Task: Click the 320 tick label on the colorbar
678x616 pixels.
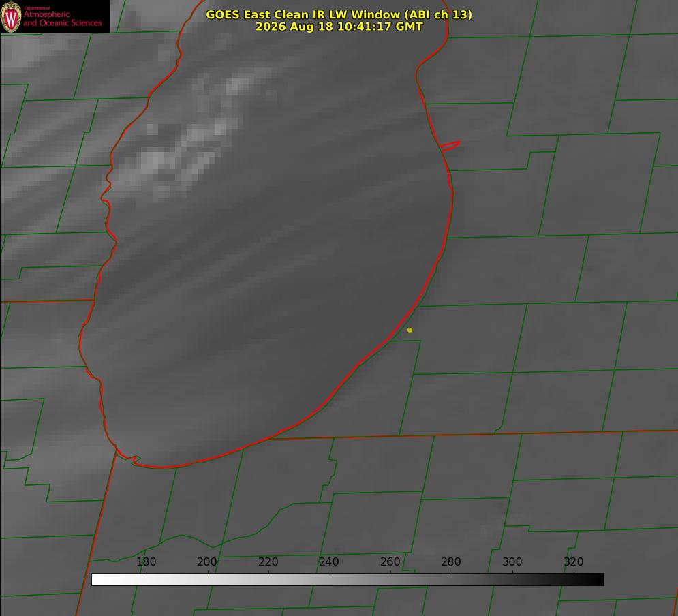Action: point(574,561)
